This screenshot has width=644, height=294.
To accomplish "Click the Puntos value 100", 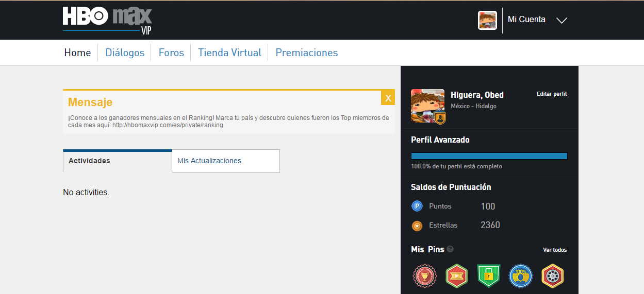I will (488, 206).
